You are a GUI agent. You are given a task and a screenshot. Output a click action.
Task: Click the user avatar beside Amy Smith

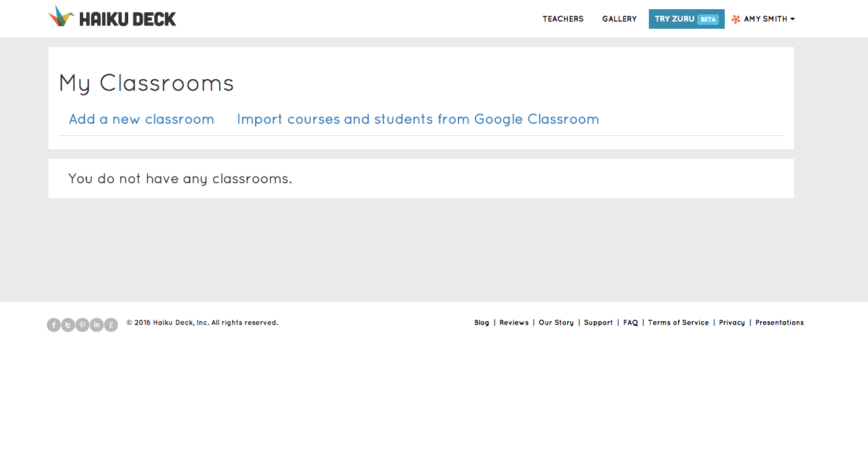736,19
